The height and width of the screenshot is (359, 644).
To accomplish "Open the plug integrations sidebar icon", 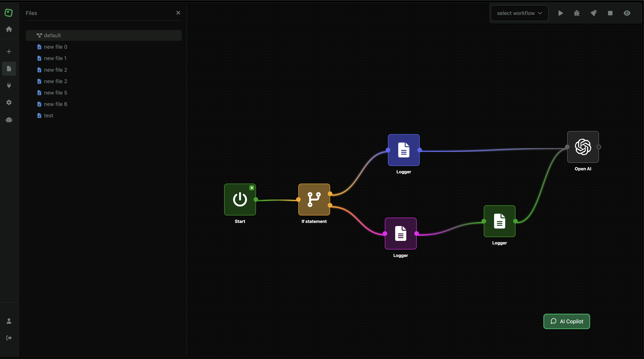I will [9, 86].
